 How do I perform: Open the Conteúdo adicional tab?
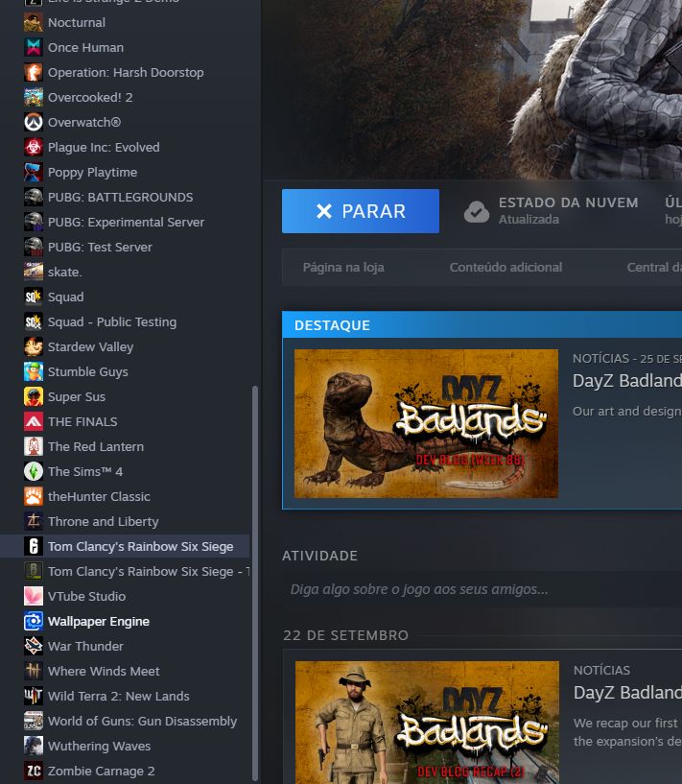pos(506,268)
